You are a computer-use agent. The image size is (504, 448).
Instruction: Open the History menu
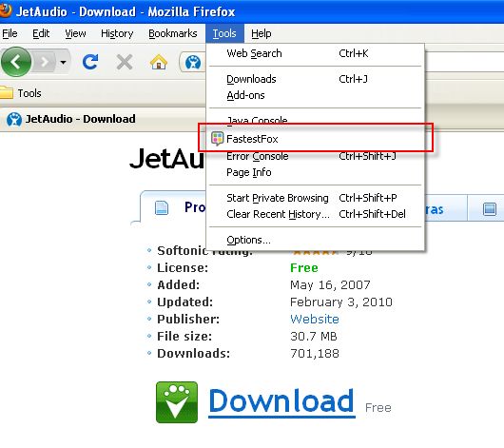point(117,33)
